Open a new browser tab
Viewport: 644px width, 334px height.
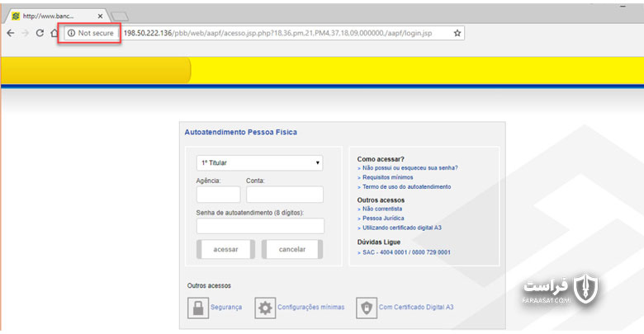pyautogui.click(x=120, y=16)
